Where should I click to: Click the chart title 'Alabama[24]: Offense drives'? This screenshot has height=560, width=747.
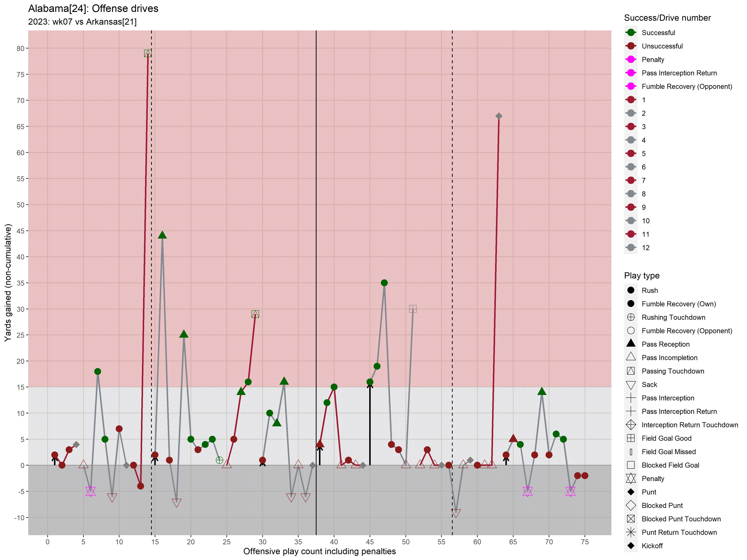(x=93, y=8)
